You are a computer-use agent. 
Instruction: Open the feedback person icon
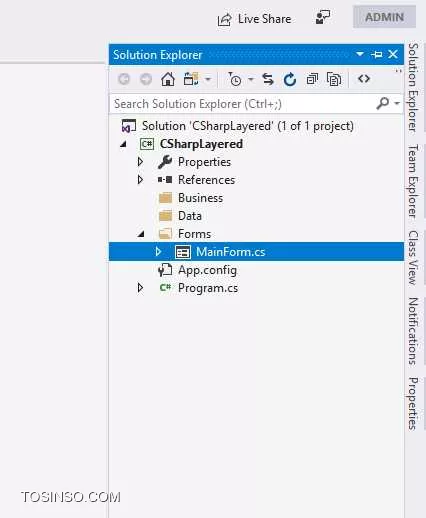[x=323, y=17]
